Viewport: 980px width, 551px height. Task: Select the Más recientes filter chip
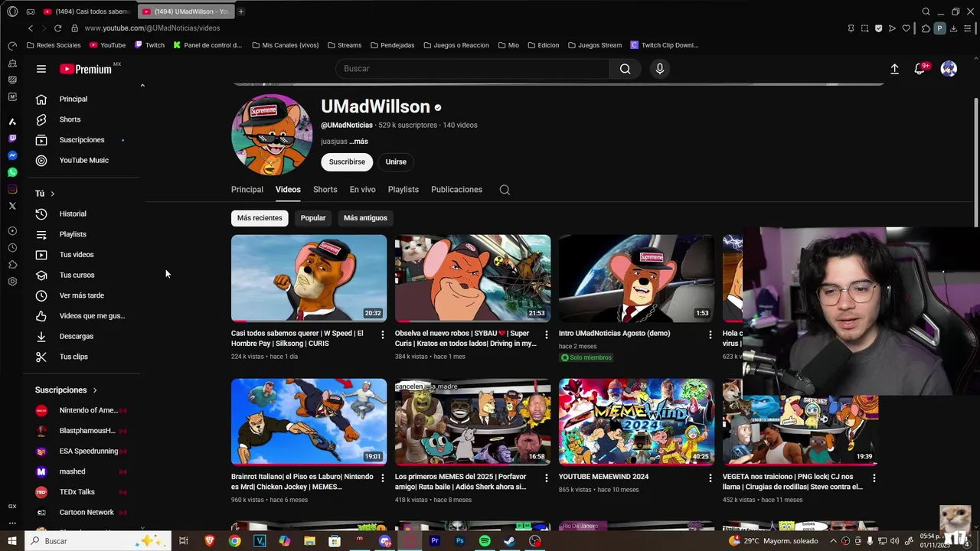pyautogui.click(x=260, y=218)
